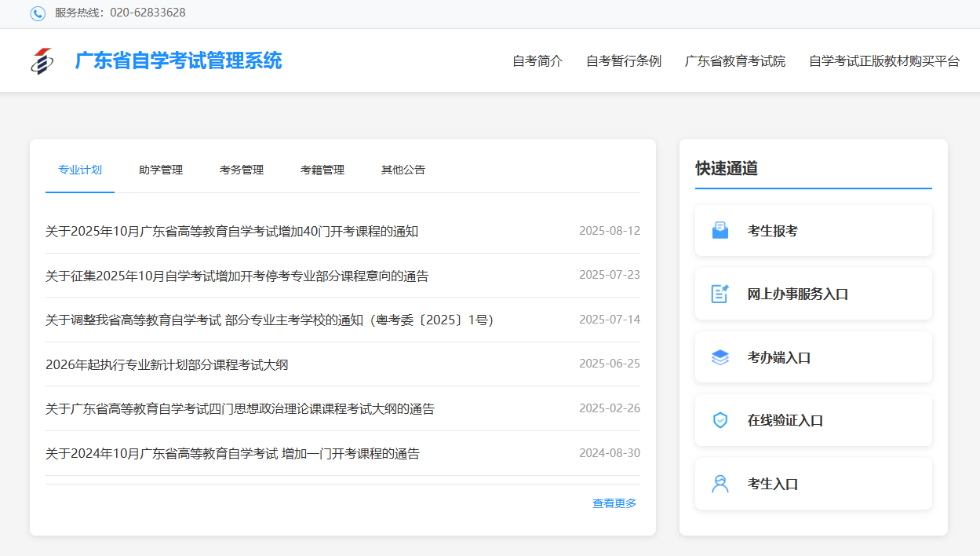Open the 2026年起执行专业新计划 syllabus notice
Image resolution: width=980 pixels, height=556 pixels.
click(167, 364)
